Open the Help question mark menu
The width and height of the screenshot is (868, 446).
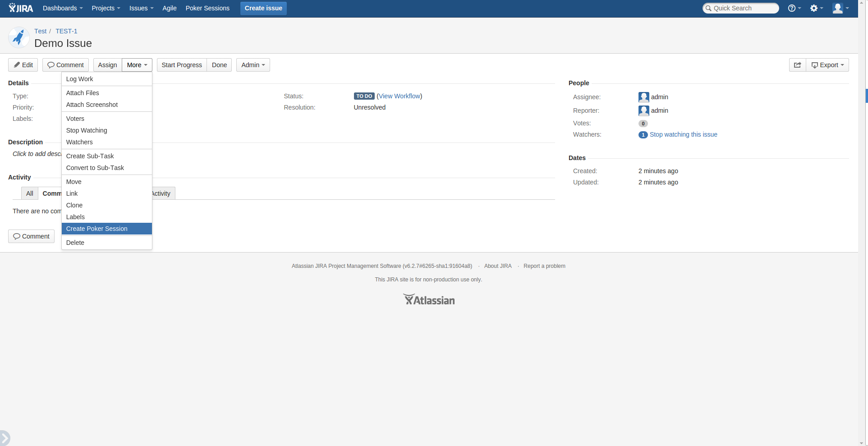point(794,8)
